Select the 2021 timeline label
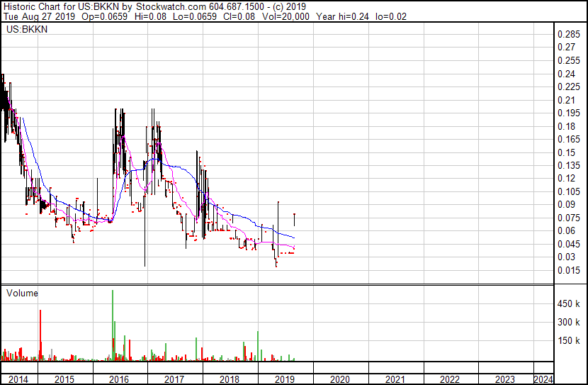588x385 pixels. click(395, 379)
